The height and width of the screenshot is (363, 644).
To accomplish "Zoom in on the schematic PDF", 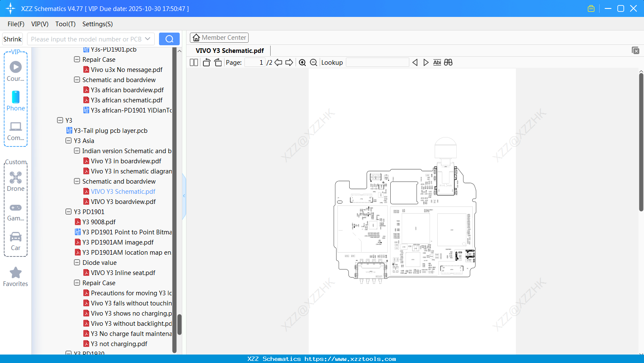I will [302, 62].
